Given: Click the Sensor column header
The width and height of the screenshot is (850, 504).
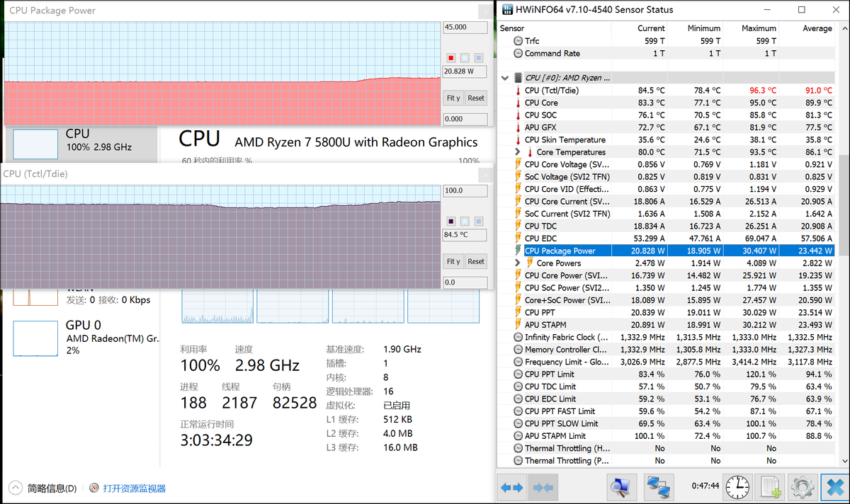Looking at the screenshot, I should [554, 28].
